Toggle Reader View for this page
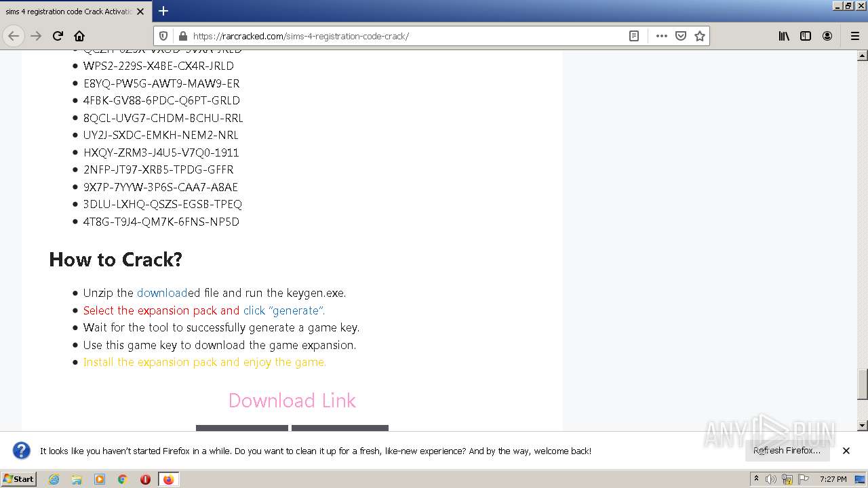Viewport: 868px width, 488px height. pyautogui.click(x=634, y=36)
